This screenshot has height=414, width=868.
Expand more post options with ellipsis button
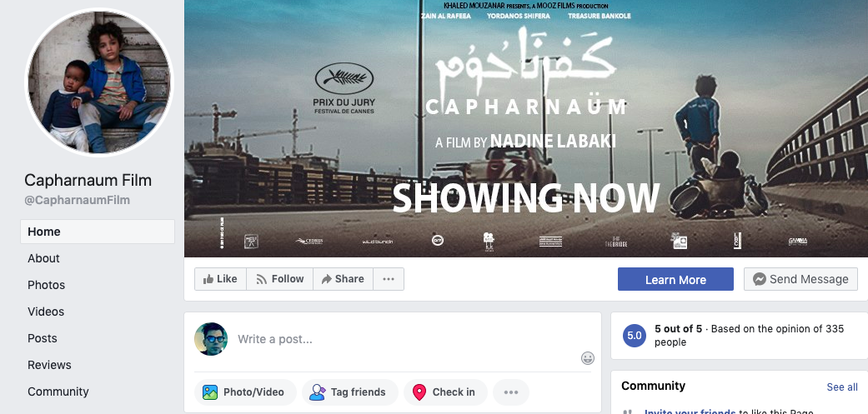click(x=511, y=392)
